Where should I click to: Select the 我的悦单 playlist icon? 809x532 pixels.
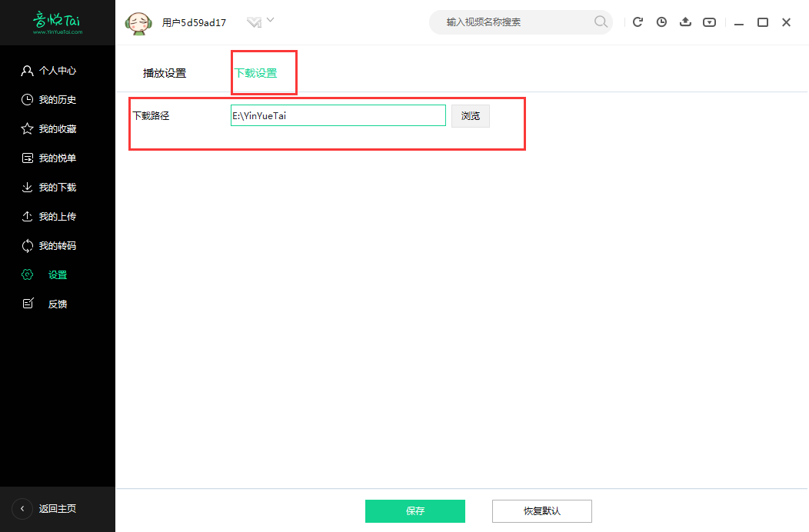tap(25, 158)
